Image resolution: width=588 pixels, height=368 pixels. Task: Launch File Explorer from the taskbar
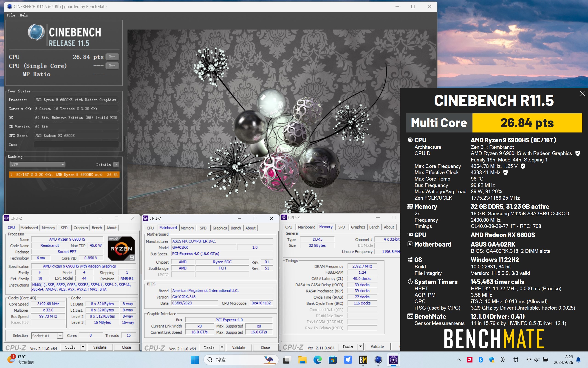[x=302, y=360]
